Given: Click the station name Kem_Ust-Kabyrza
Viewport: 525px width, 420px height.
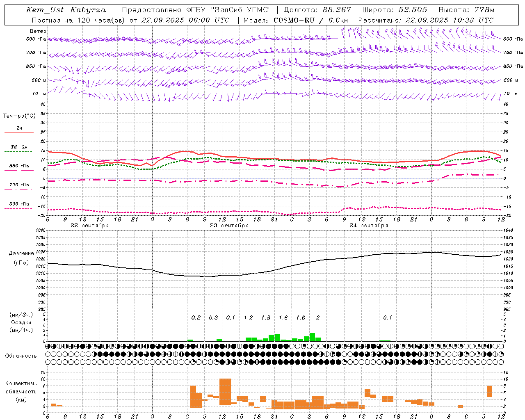Looking at the screenshot, I should 66,10.
